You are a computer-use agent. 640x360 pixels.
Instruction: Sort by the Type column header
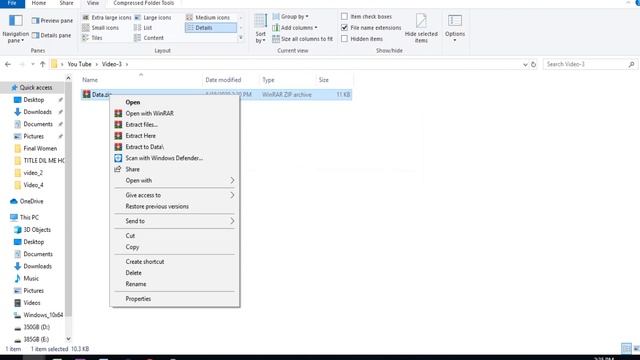tap(287, 80)
